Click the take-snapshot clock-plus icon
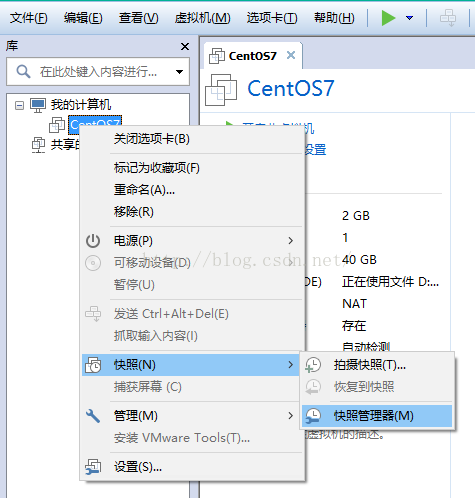The width and height of the screenshot is (475, 498). 313,365
